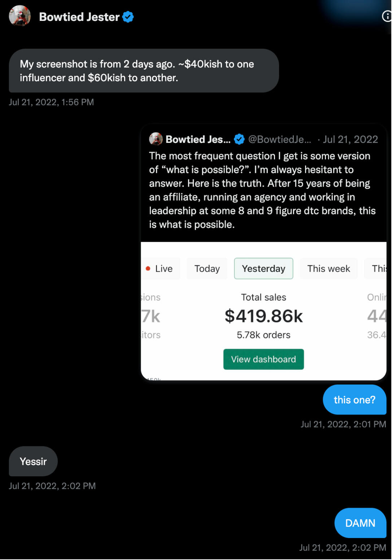The image size is (392, 560).
Task: Click the $419.86k total sales figure
Action: click(263, 316)
